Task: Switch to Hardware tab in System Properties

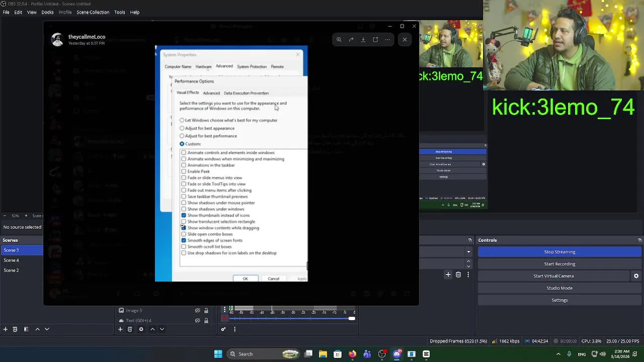Action: [x=203, y=67]
